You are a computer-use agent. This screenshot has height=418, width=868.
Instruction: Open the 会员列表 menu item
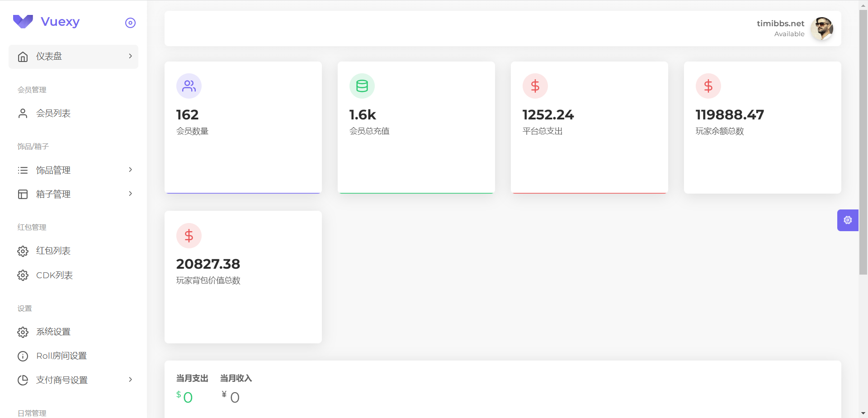coord(73,113)
